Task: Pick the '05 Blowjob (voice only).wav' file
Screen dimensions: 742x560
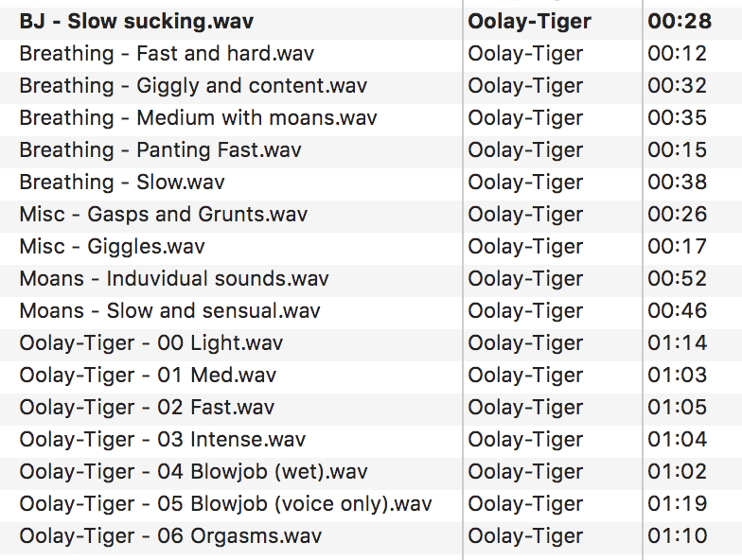Action: 225,503
